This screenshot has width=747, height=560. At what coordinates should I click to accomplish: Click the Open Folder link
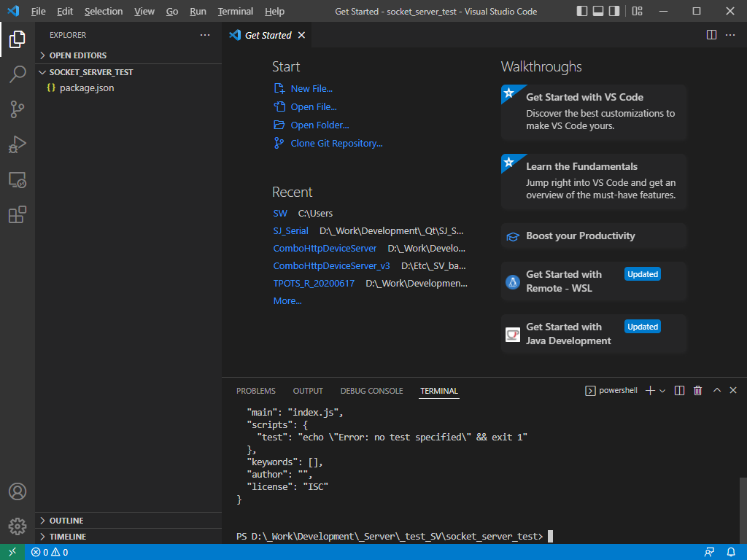pyautogui.click(x=311, y=125)
